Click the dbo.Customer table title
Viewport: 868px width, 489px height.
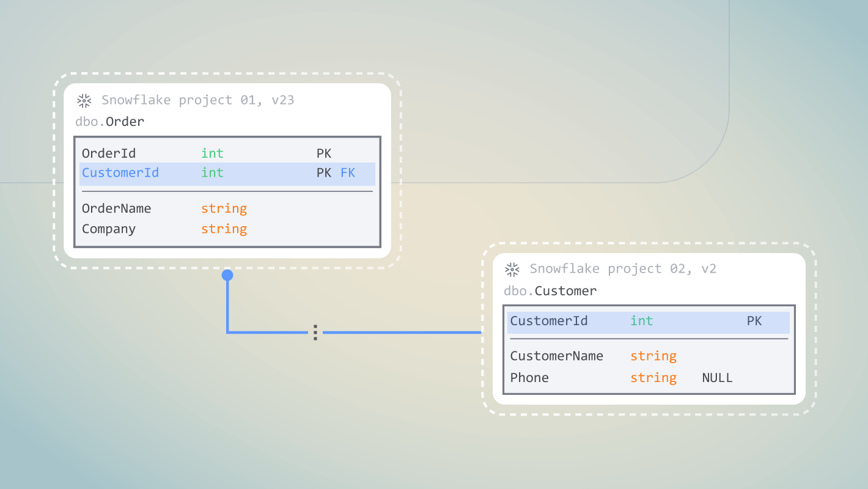click(x=550, y=291)
